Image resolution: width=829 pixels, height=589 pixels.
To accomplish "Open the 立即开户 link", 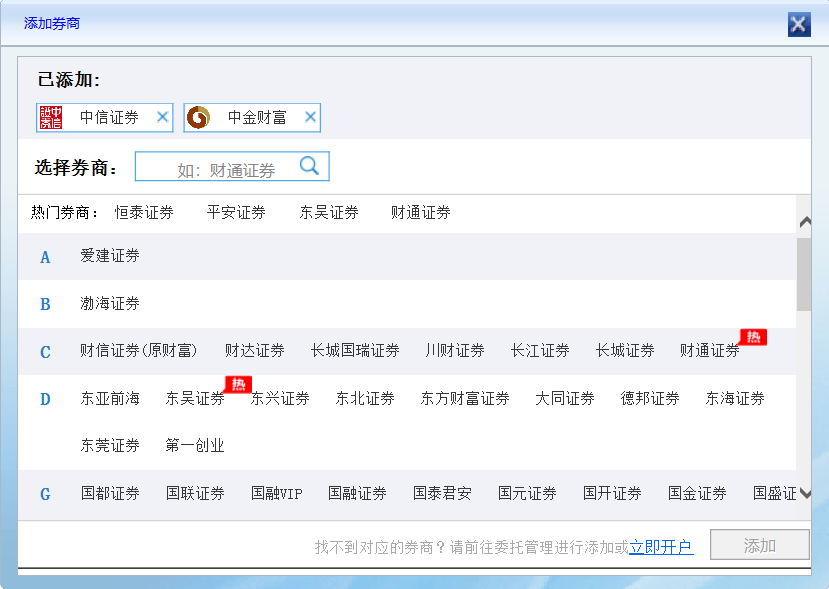I will [661, 547].
